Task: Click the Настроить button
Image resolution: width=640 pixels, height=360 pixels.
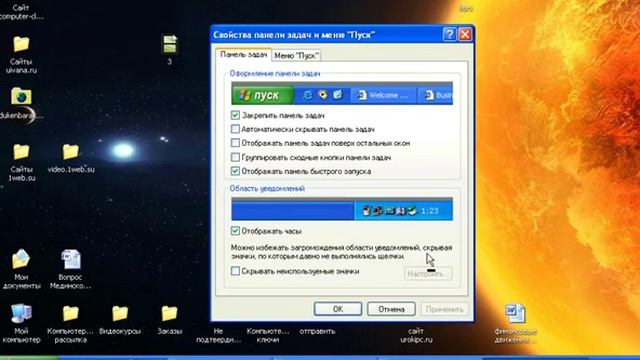Action: 428,274
